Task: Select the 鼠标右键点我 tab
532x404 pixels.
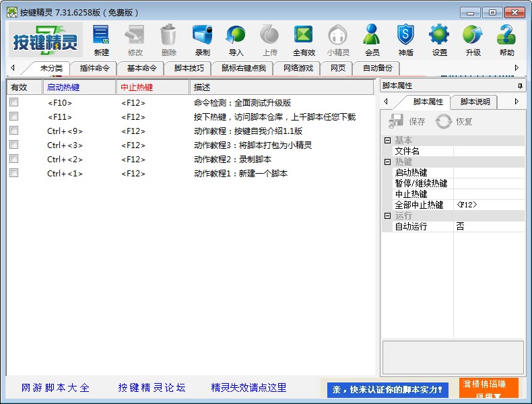Action: 244,68
